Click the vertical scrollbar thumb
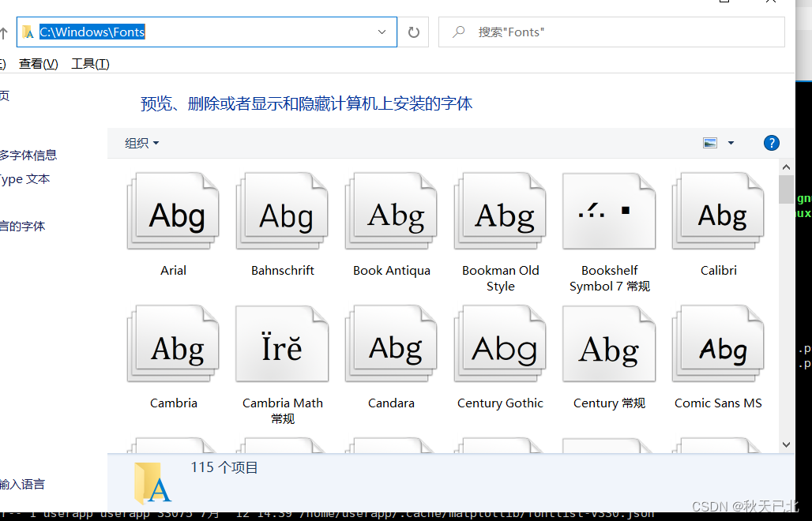This screenshot has height=521, width=812. click(786, 189)
